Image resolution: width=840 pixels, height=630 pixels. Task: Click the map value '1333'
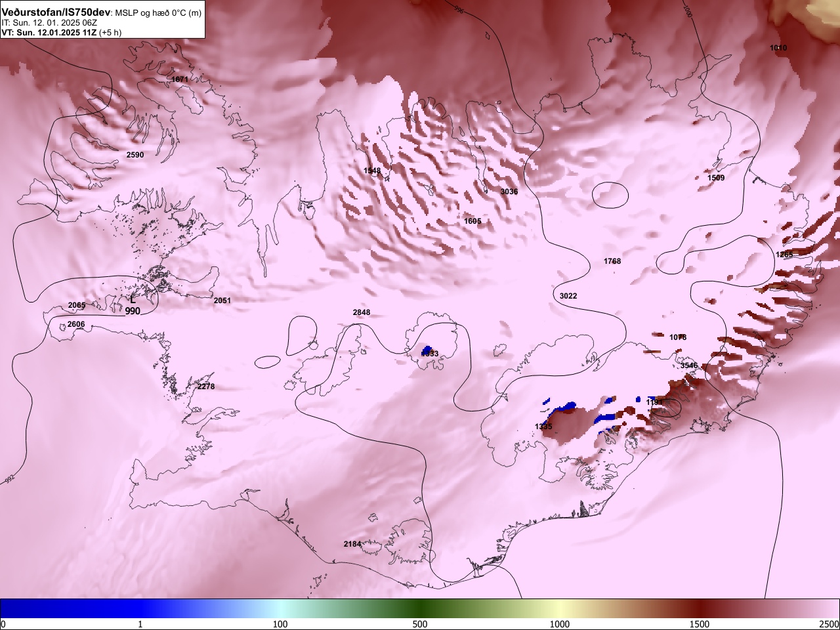coord(430,354)
